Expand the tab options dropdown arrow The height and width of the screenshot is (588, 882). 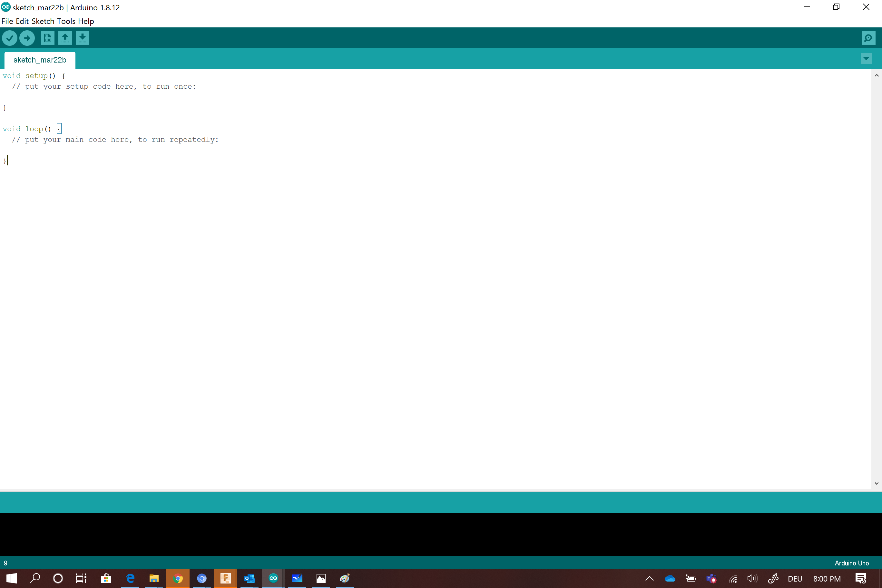[x=866, y=59]
